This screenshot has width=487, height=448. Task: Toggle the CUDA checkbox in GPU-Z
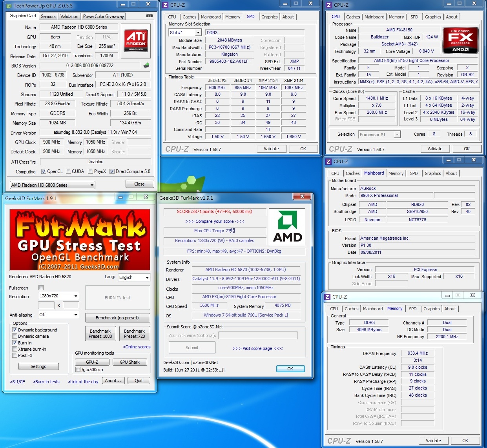(x=69, y=171)
